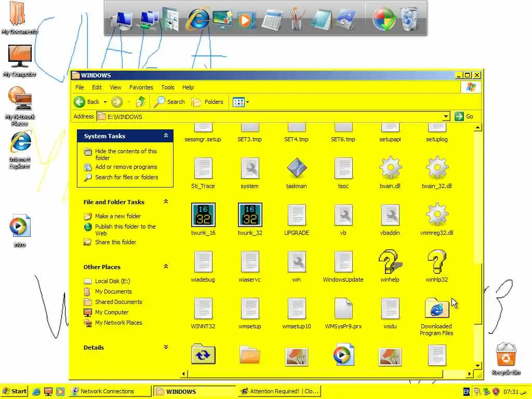This screenshot has width=532, height=399.
Task: Open the recycle bin icon in dock
Action: tap(409, 18)
